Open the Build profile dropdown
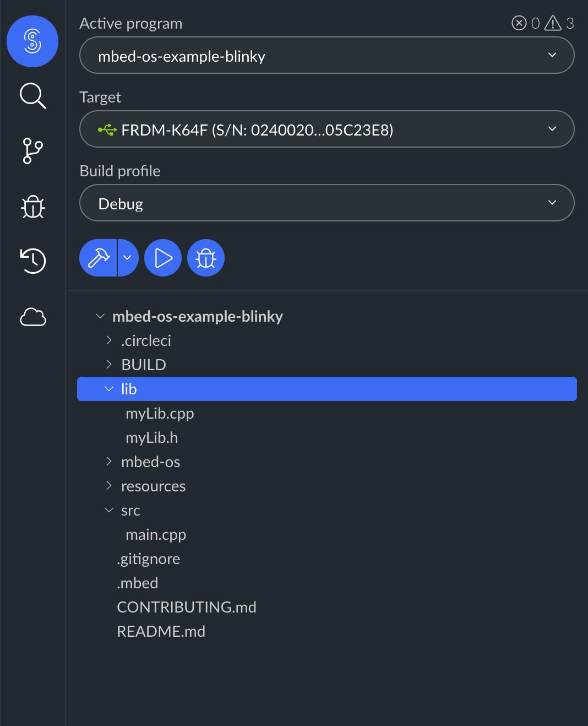 (x=326, y=203)
